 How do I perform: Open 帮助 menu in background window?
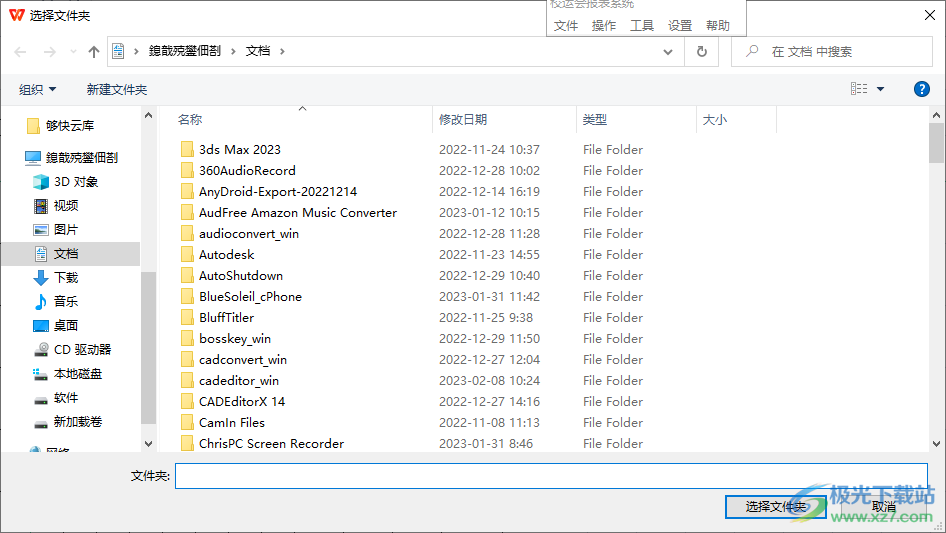click(x=718, y=26)
